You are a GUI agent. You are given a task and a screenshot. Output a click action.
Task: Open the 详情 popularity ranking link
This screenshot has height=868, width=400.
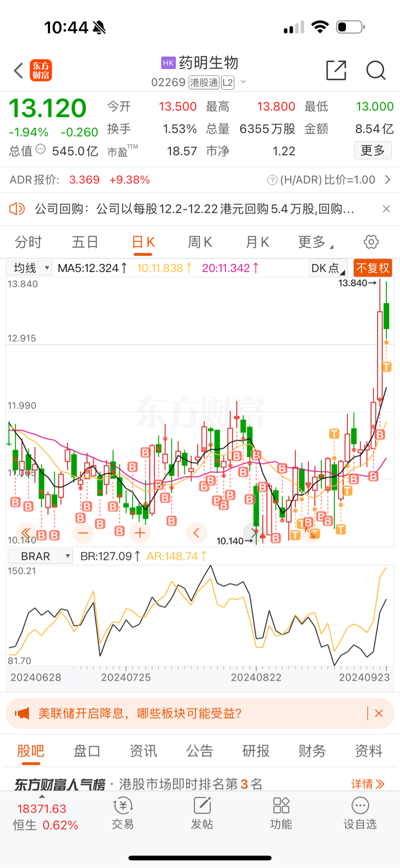coord(368,784)
